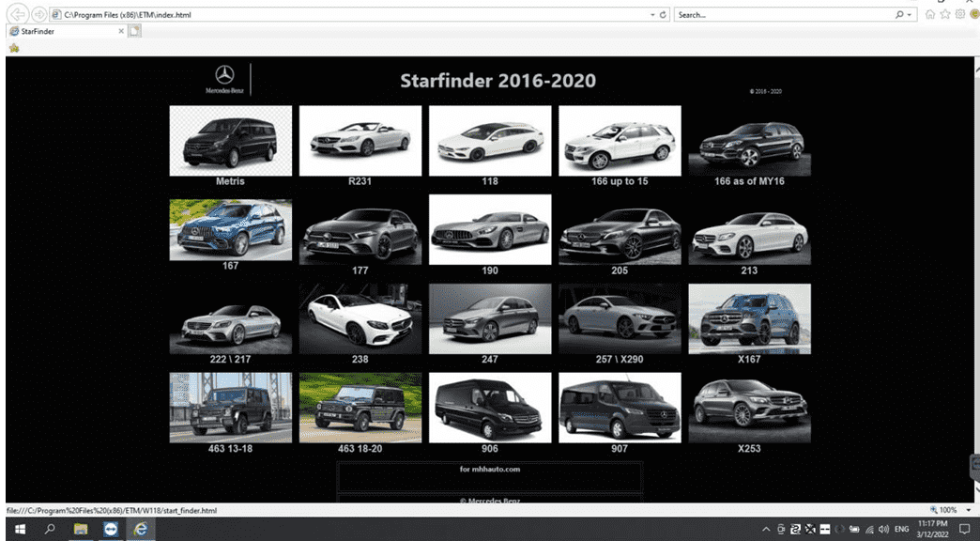
Task: Focus the browser Search field
Action: 784,14
